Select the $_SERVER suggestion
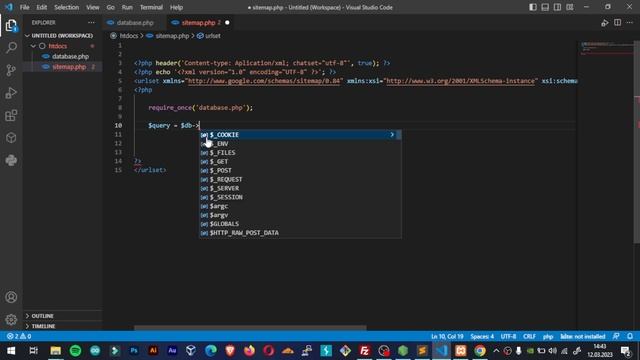Image resolution: width=640 pixels, height=360 pixels. [300, 189]
